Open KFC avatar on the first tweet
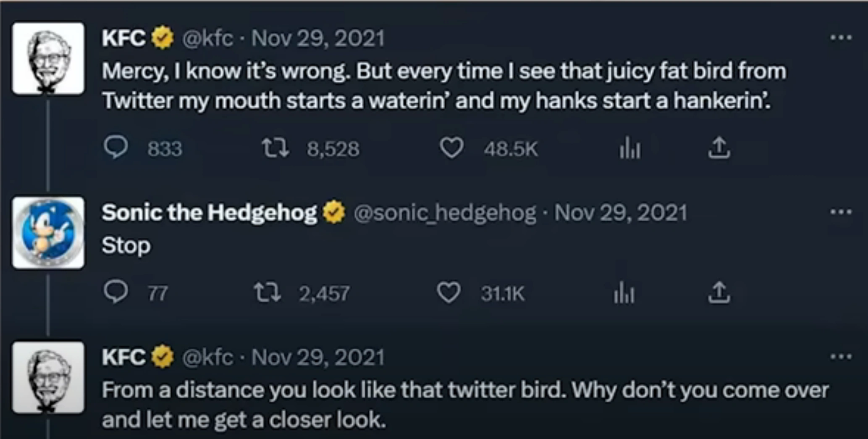 point(48,59)
